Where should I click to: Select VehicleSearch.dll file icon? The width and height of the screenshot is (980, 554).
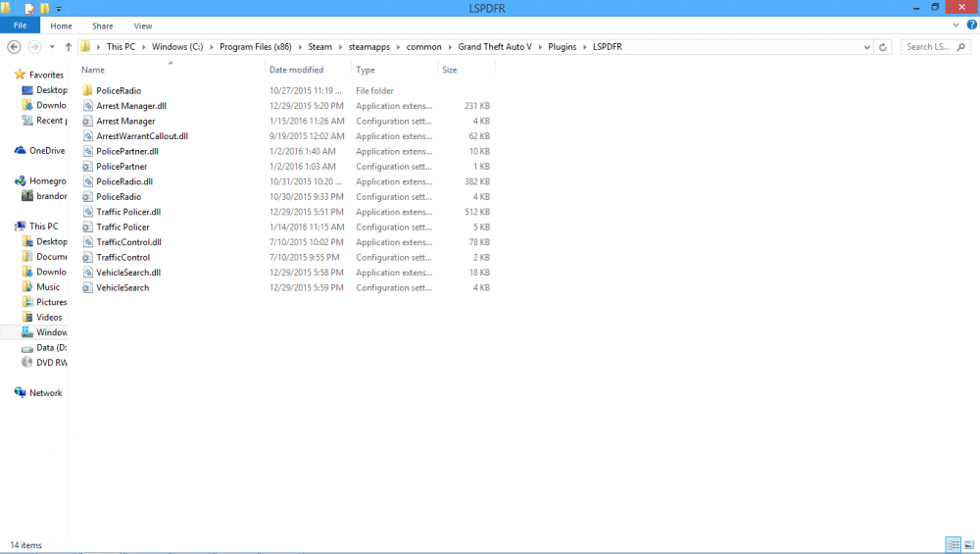(x=87, y=273)
